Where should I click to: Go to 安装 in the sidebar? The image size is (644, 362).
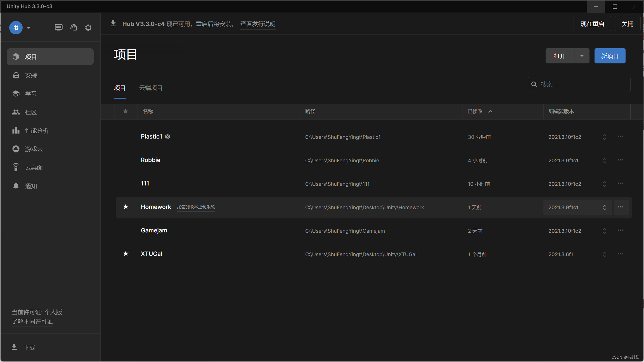31,75
